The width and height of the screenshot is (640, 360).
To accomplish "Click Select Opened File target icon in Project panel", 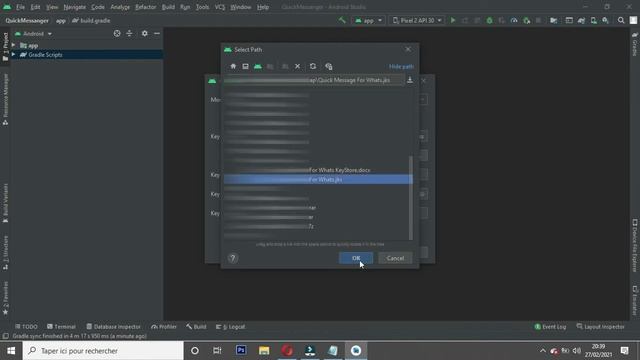I will click(x=117, y=33).
